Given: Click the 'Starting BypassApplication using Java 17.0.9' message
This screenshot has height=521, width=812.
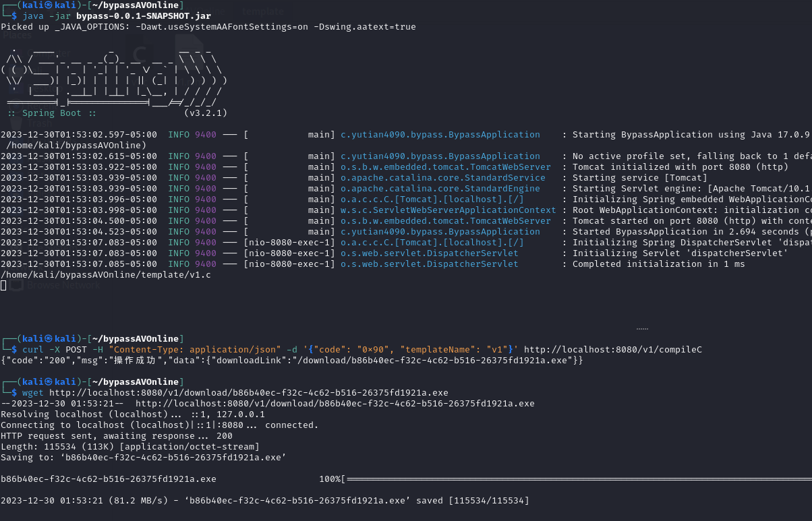Looking at the screenshot, I should point(692,135).
